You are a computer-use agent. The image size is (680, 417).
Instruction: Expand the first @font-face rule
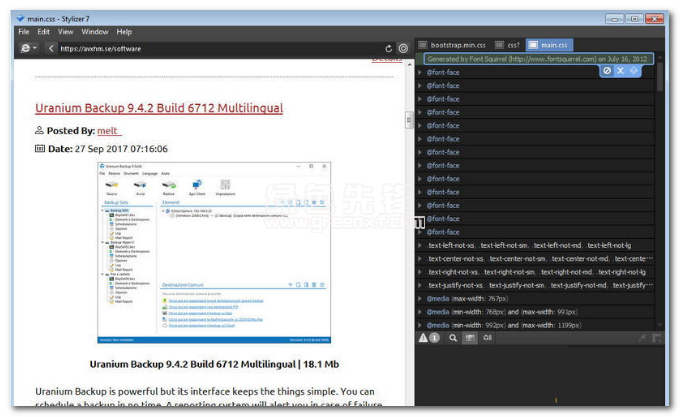pyautogui.click(x=420, y=73)
